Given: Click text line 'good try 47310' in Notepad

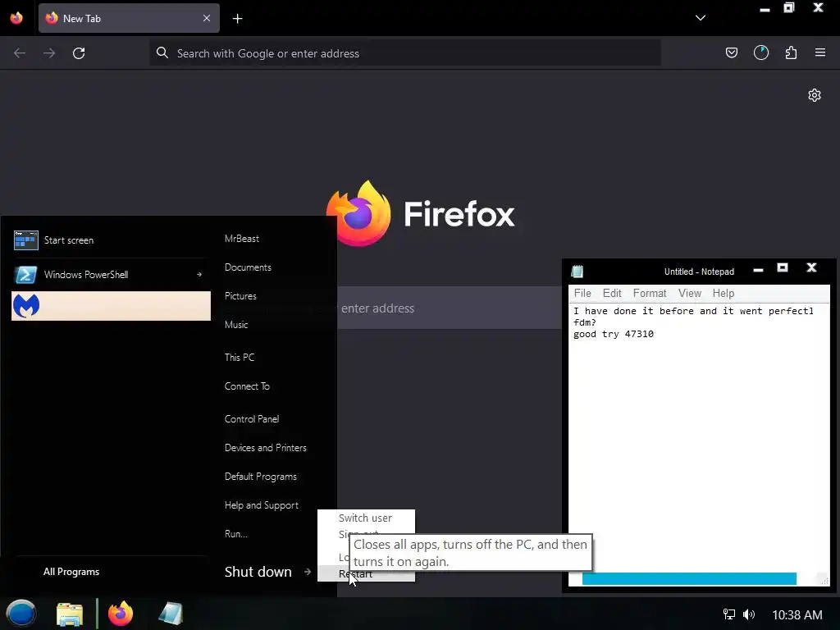Looking at the screenshot, I should tap(614, 335).
